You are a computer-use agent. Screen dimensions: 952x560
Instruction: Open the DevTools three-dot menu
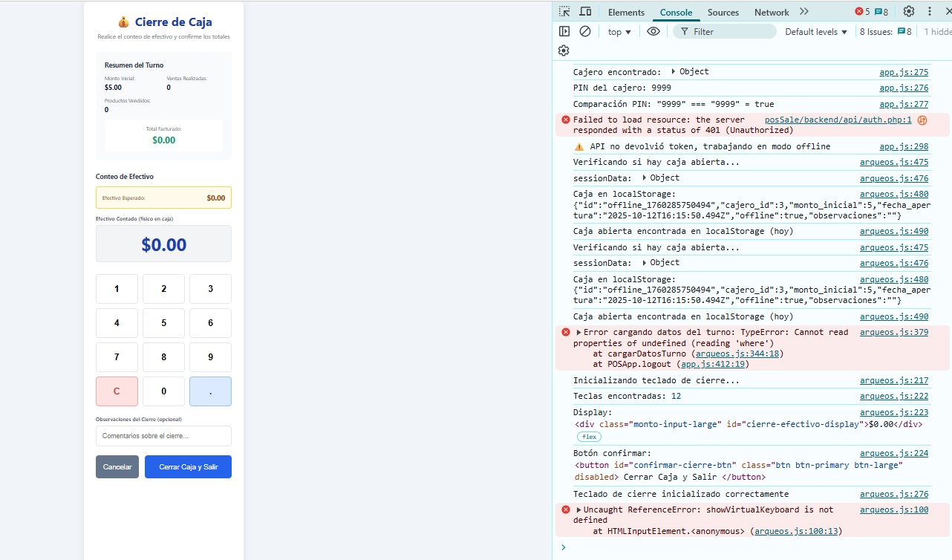(929, 12)
